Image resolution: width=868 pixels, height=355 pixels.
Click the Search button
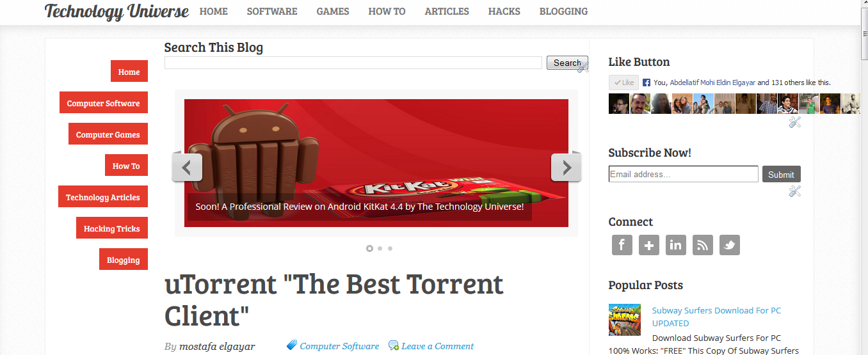[x=567, y=63]
